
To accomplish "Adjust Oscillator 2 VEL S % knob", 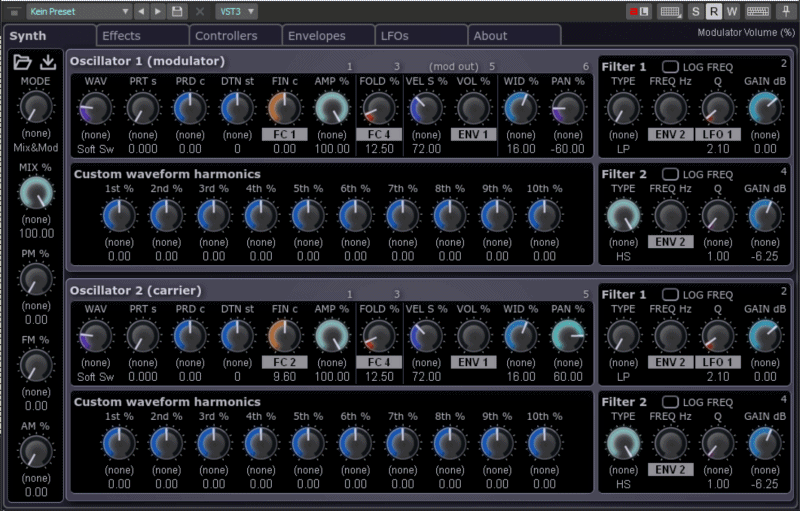I will tap(426, 336).
